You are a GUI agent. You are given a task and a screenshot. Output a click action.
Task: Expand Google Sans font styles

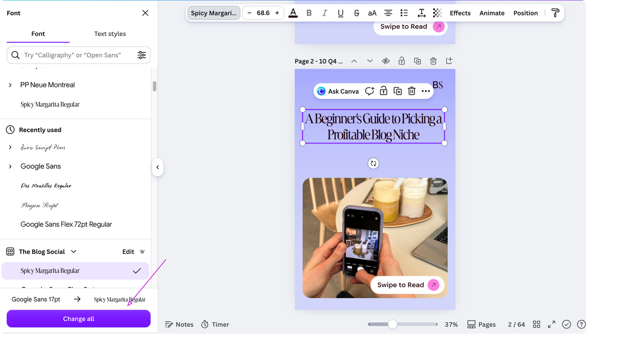pos(10,167)
